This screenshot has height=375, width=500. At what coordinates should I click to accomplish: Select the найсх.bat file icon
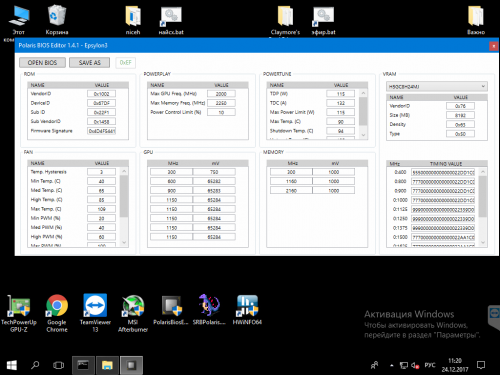[171, 19]
